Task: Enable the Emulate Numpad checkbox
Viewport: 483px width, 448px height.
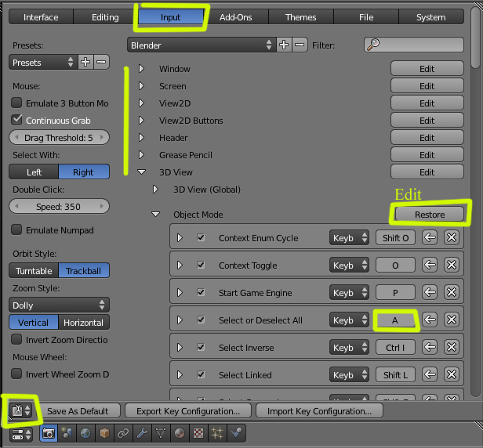Action: (16, 229)
